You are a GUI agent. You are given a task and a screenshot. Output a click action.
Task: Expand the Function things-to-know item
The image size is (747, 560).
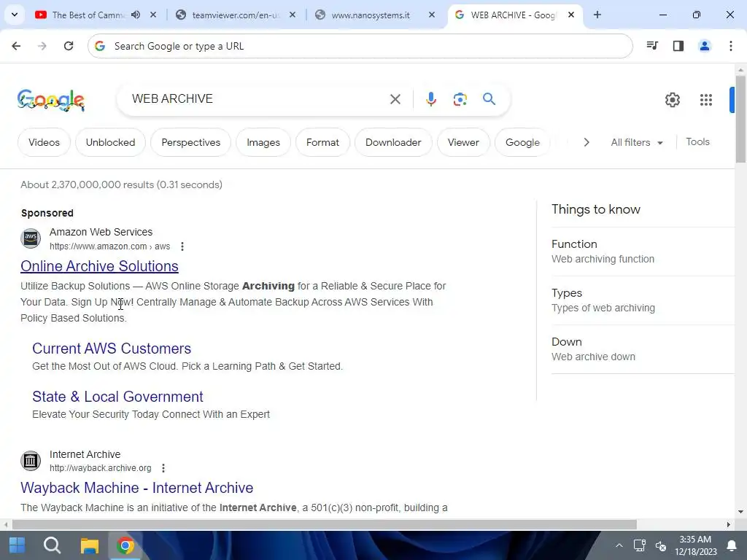(643, 252)
